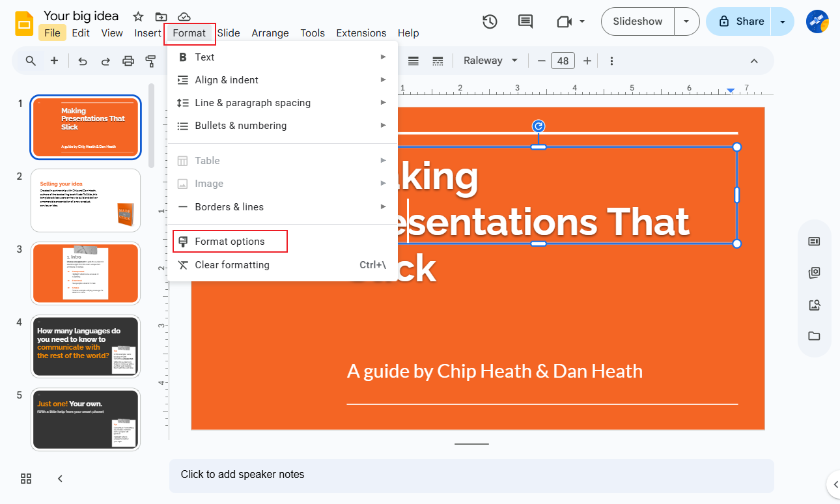Switch to grid view of slides
840x504 pixels.
click(25, 478)
